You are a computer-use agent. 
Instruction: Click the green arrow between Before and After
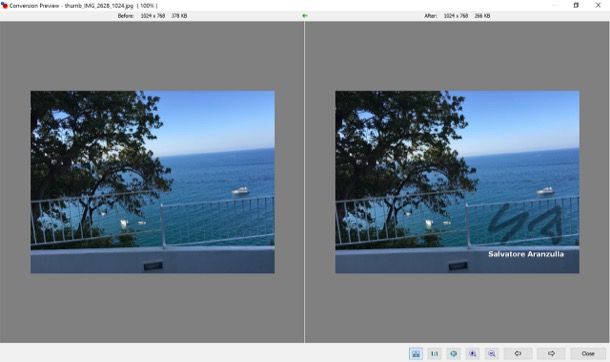[305, 16]
